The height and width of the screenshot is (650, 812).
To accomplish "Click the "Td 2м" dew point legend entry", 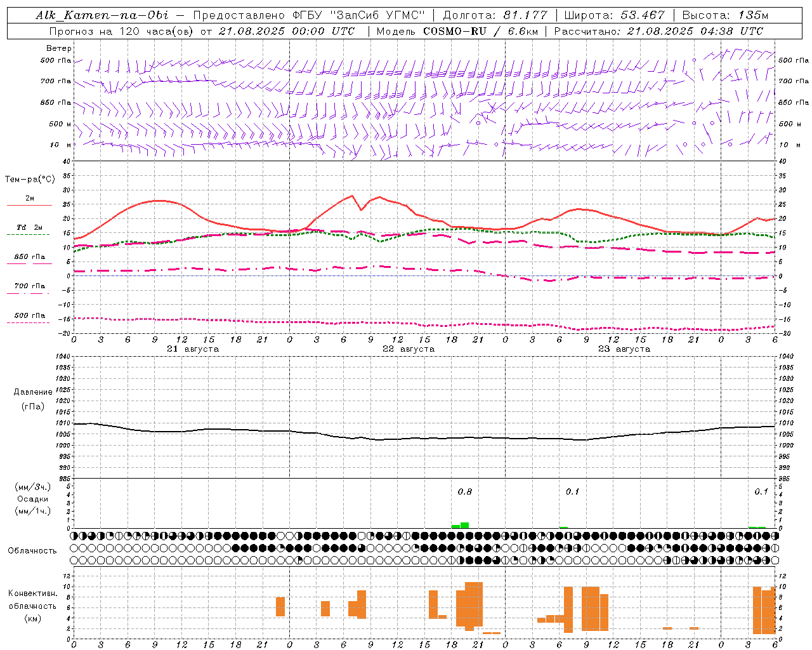I will [x=29, y=230].
